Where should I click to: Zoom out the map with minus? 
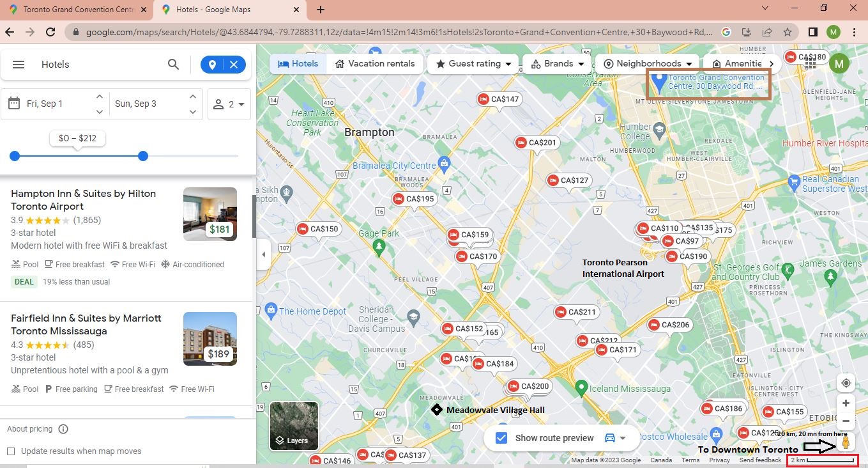coord(846,421)
